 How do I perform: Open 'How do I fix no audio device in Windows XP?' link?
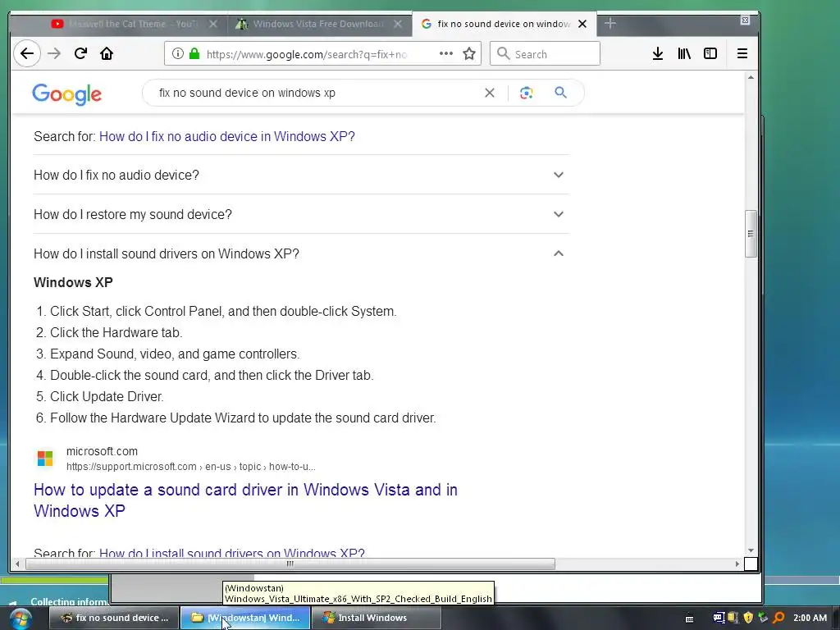pos(227,137)
